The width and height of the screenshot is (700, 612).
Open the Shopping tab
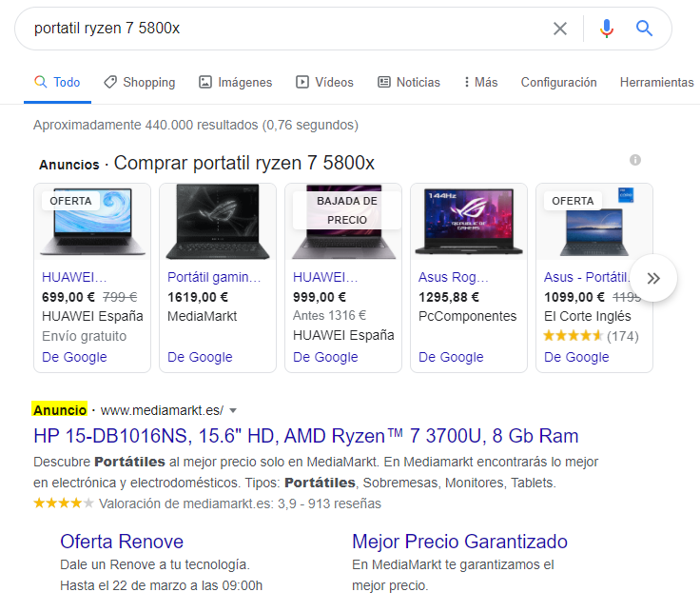tap(139, 83)
